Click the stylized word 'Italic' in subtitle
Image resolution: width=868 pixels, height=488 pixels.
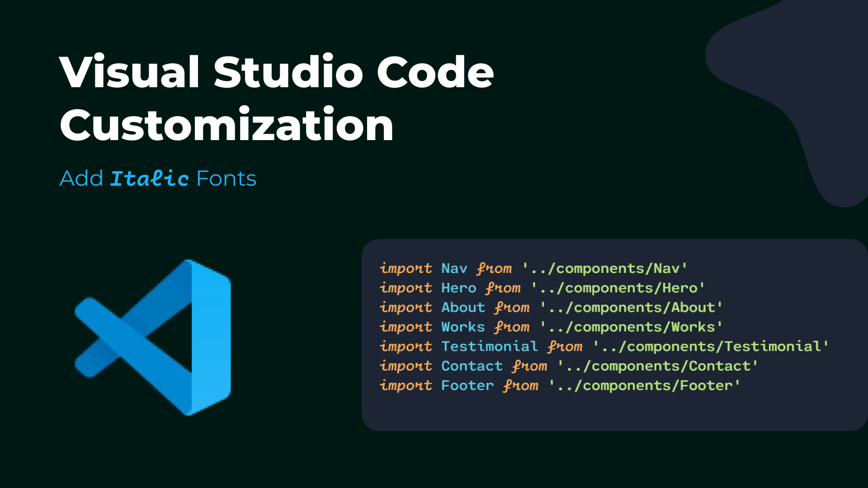click(x=150, y=178)
